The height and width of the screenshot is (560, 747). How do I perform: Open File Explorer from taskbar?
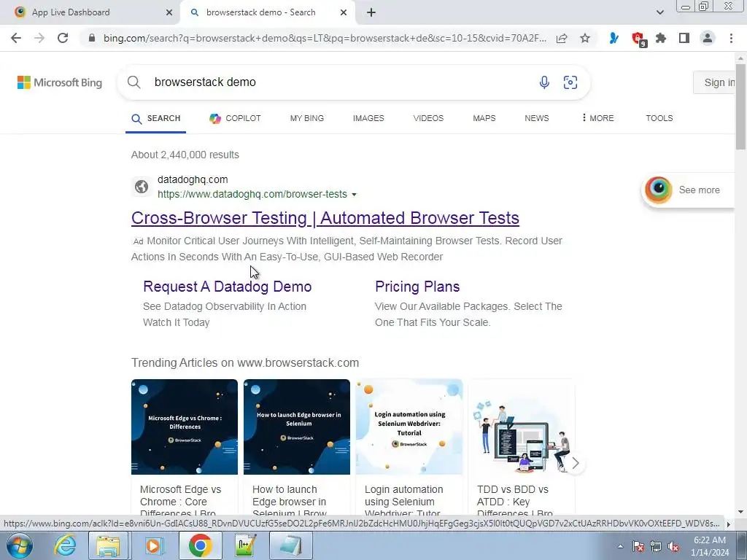click(108, 545)
